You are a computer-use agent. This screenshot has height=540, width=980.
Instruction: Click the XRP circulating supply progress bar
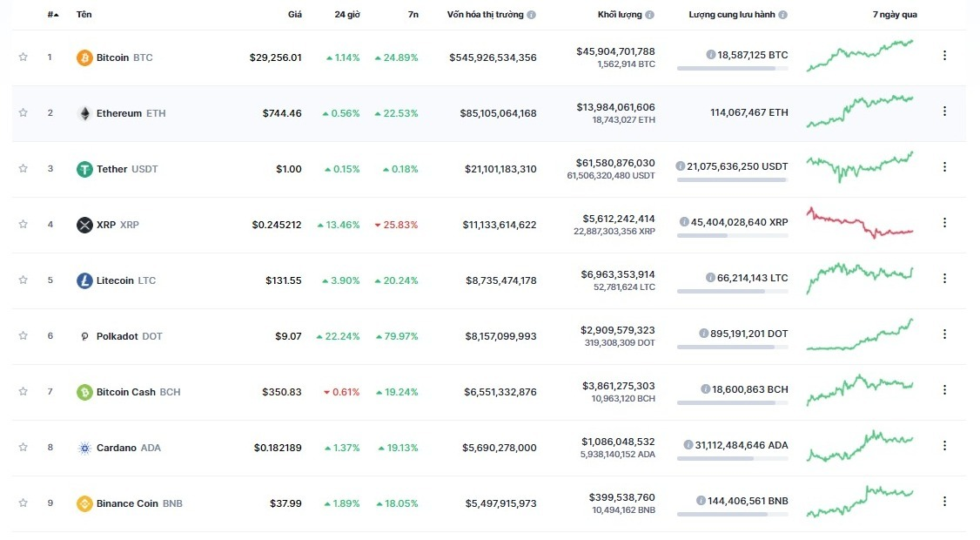tap(732, 235)
